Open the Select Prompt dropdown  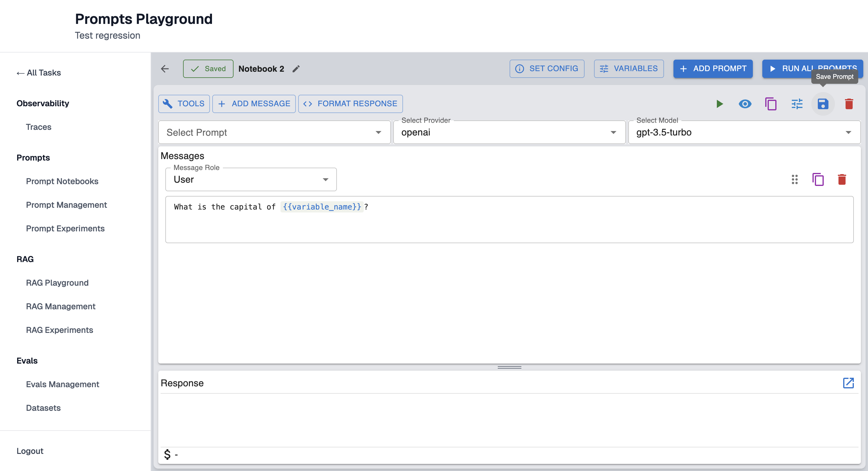click(x=274, y=133)
